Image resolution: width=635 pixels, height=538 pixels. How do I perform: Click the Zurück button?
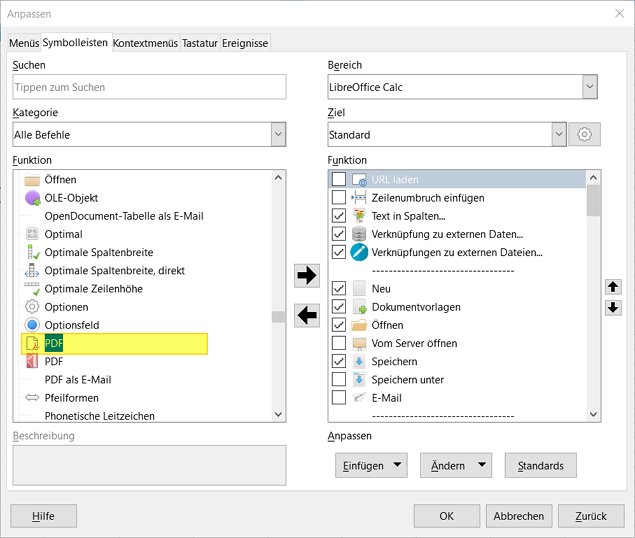pos(591,516)
